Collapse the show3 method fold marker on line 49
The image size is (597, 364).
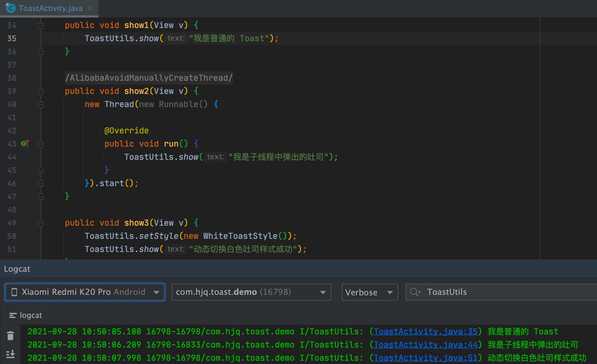pyautogui.click(x=41, y=223)
